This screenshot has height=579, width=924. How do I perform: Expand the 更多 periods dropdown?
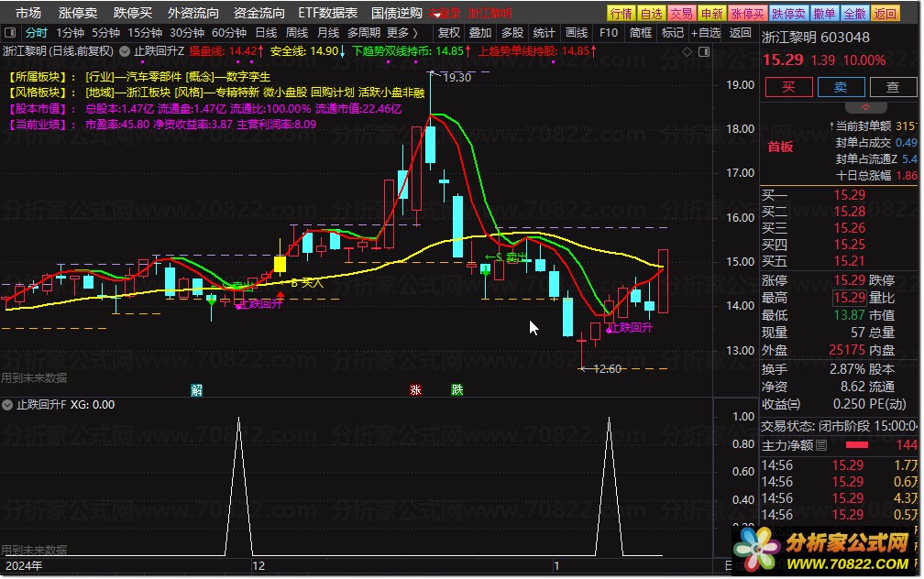pos(401,32)
